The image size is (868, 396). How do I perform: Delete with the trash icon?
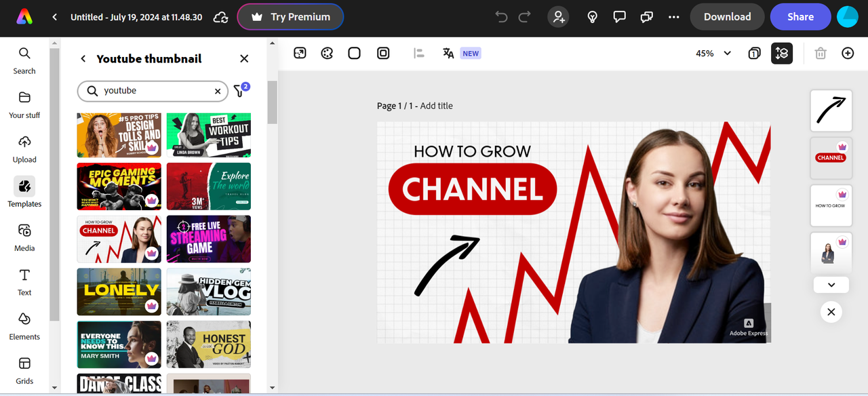[x=821, y=53]
